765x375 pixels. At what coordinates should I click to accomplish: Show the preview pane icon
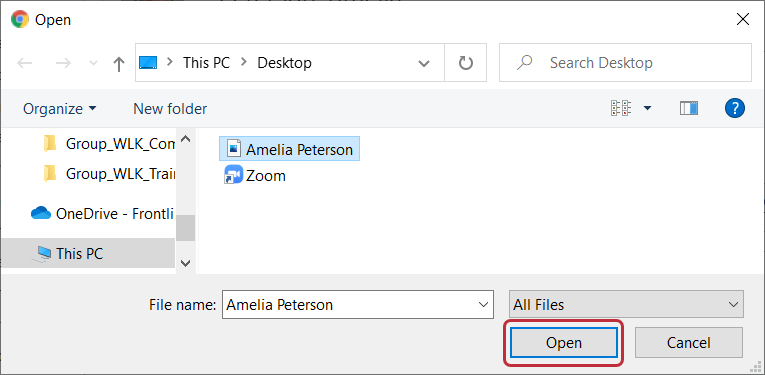click(689, 108)
